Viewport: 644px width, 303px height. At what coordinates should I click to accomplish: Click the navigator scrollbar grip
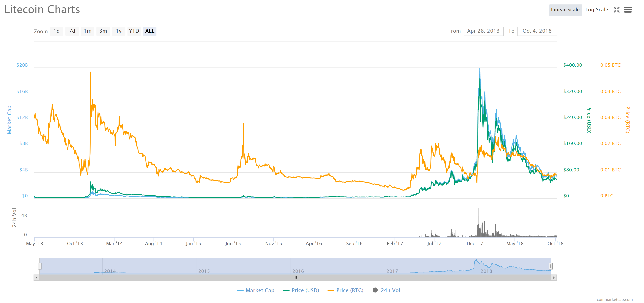click(295, 278)
